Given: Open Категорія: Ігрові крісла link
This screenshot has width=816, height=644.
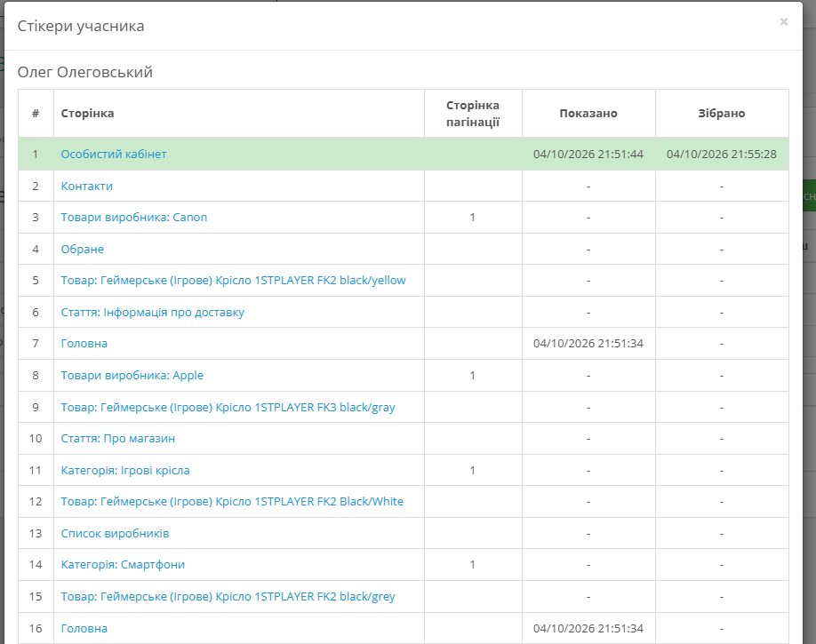Looking at the screenshot, I should (125, 470).
